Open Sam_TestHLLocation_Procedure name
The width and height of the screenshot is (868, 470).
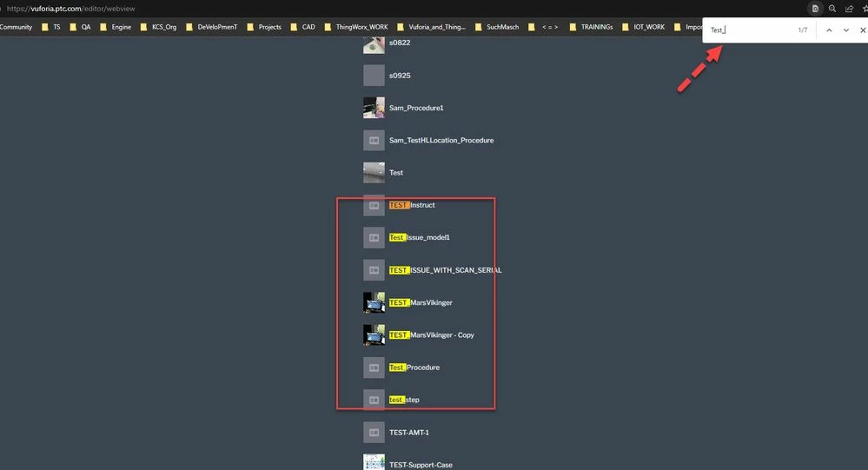click(x=441, y=140)
